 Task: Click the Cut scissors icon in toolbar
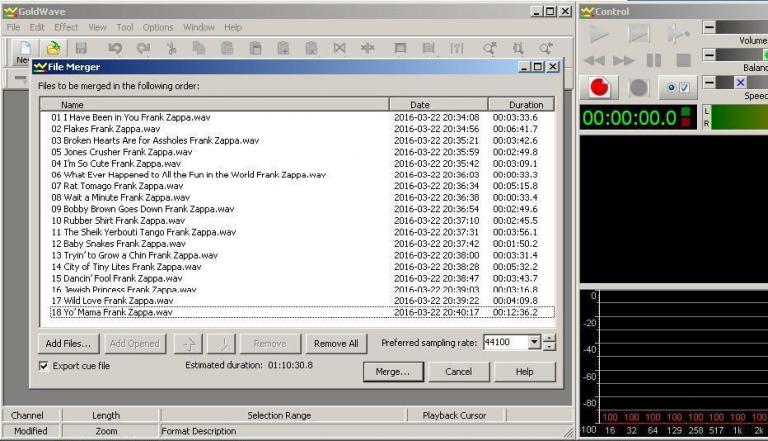(x=171, y=48)
